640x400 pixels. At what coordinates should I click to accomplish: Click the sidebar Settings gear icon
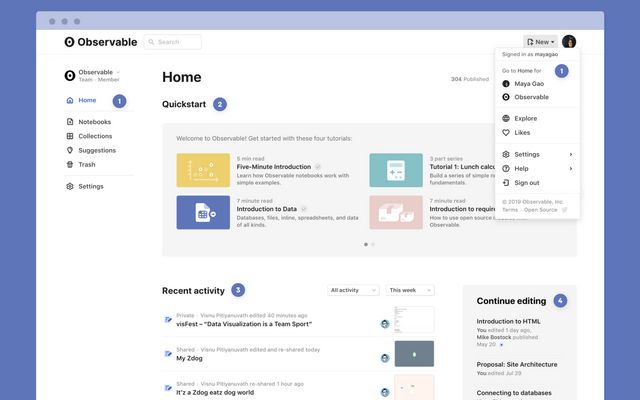tap(70, 186)
